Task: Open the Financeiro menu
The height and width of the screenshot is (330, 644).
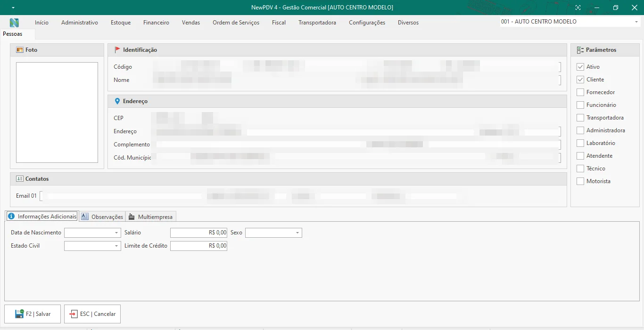Action: (x=156, y=23)
